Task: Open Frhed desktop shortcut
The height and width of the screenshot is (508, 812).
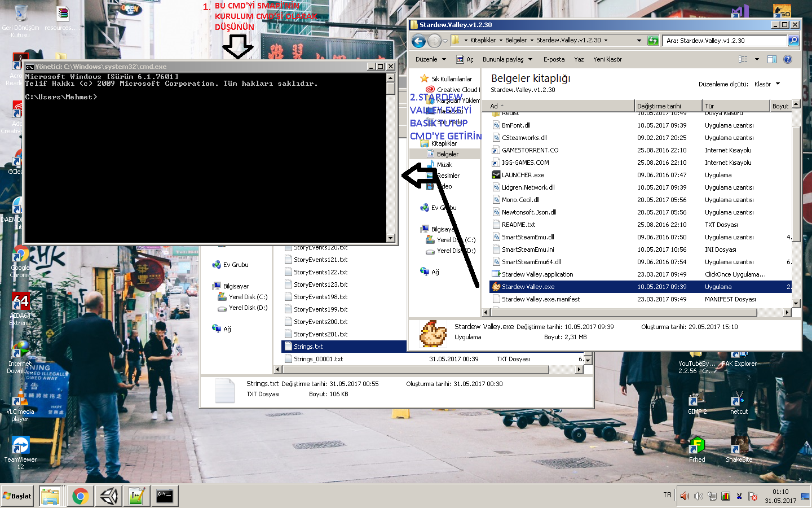Action: [697, 450]
